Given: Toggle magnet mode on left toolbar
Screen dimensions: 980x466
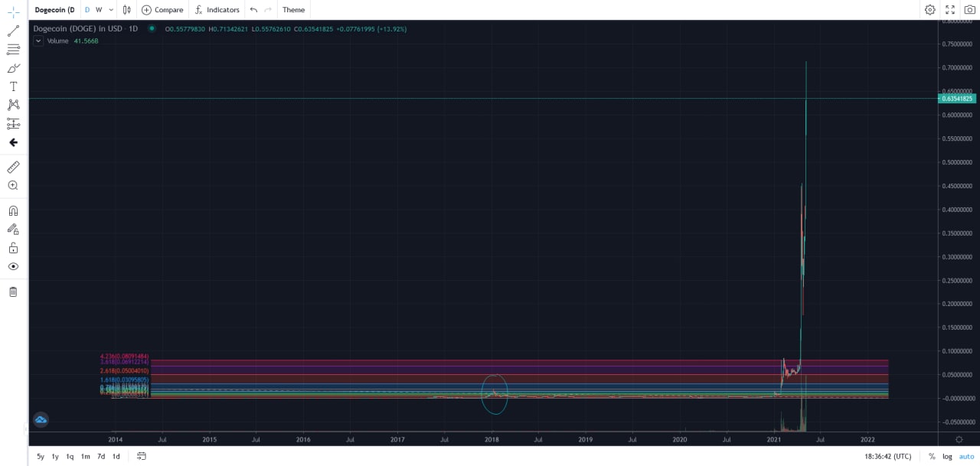Looking at the screenshot, I should 13,210.
